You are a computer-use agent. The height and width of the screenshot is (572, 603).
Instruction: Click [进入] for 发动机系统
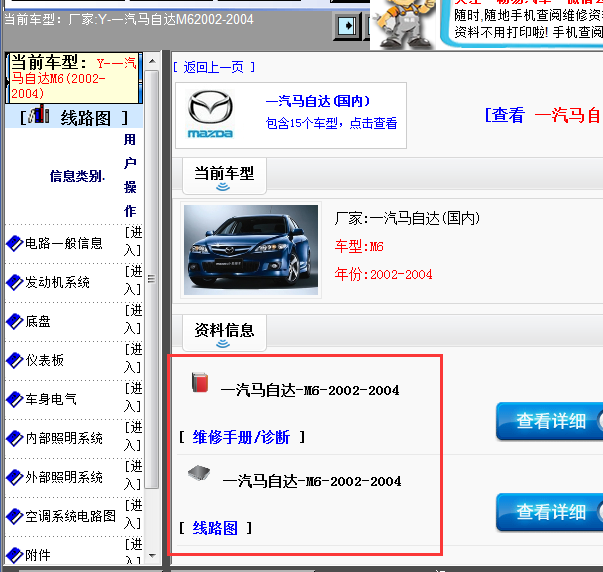click(x=133, y=280)
